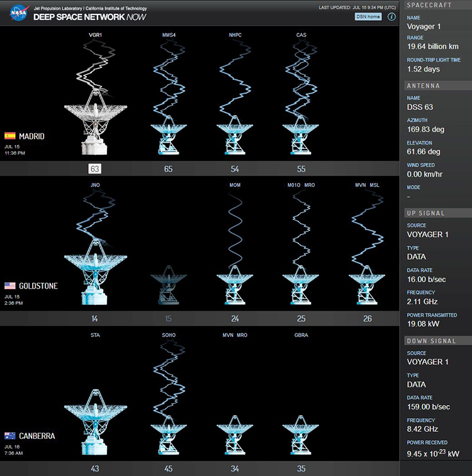The height and width of the screenshot is (476, 472).
Task: Select the MOM spacecraft label
Action: (x=235, y=185)
